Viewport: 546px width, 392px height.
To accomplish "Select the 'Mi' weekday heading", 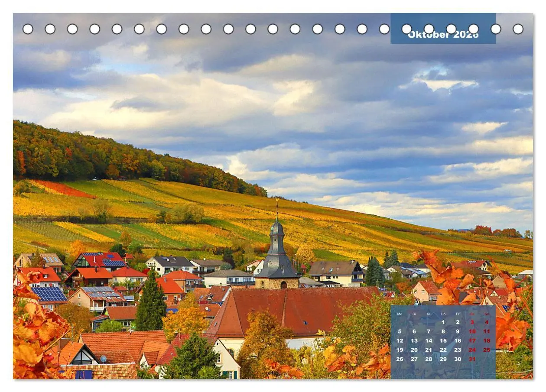I will pyautogui.click(x=429, y=314).
